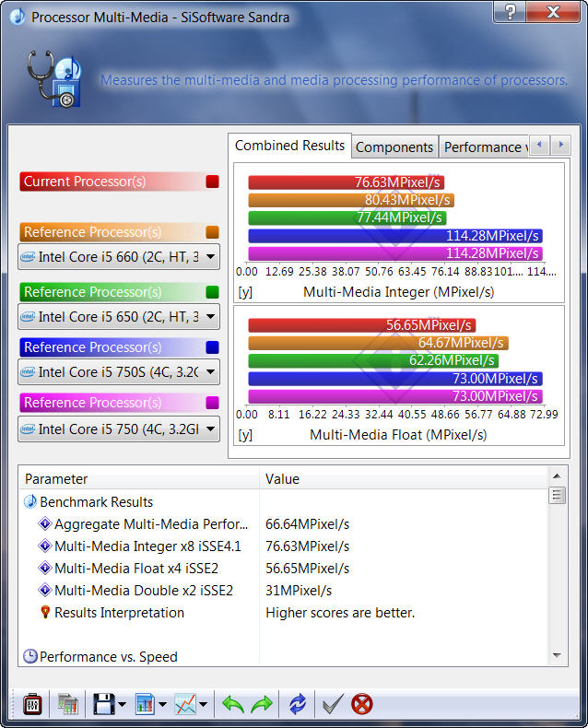Switch to the Performance tab
This screenshot has width=588, height=728.
click(x=484, y=147)
